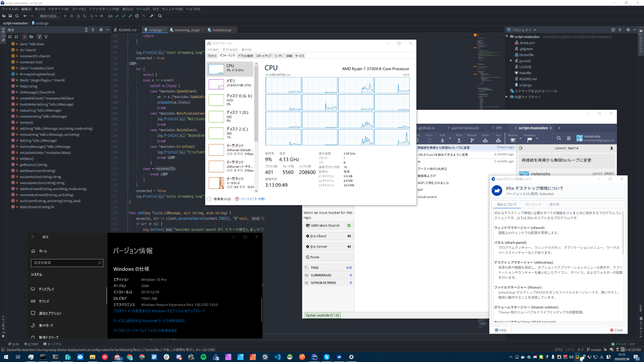Switch to Credits tab in Xfce About dialog
Image resolution: width=644 pixels, height=362 pixels.
pos(533,204)
